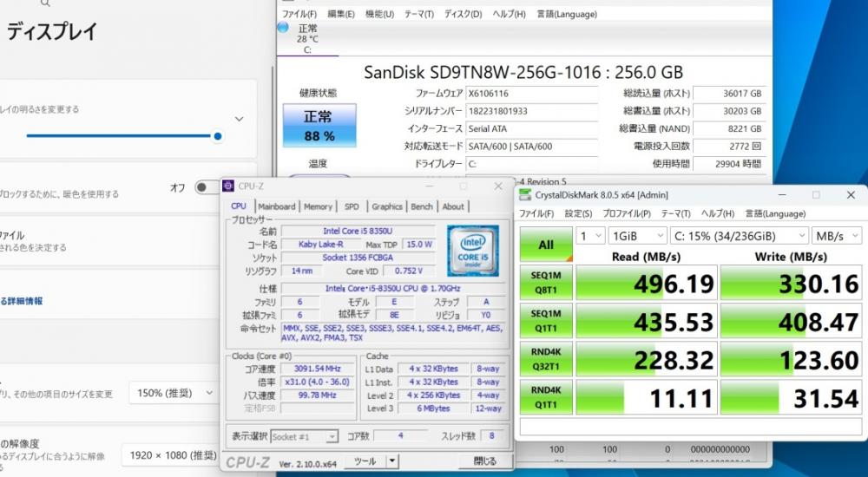Image resolution: width=868 pixels, height=477 pixels.
Task: Run the SEQ1M Q8T1 benchmark test
Action: coord(545,282)
